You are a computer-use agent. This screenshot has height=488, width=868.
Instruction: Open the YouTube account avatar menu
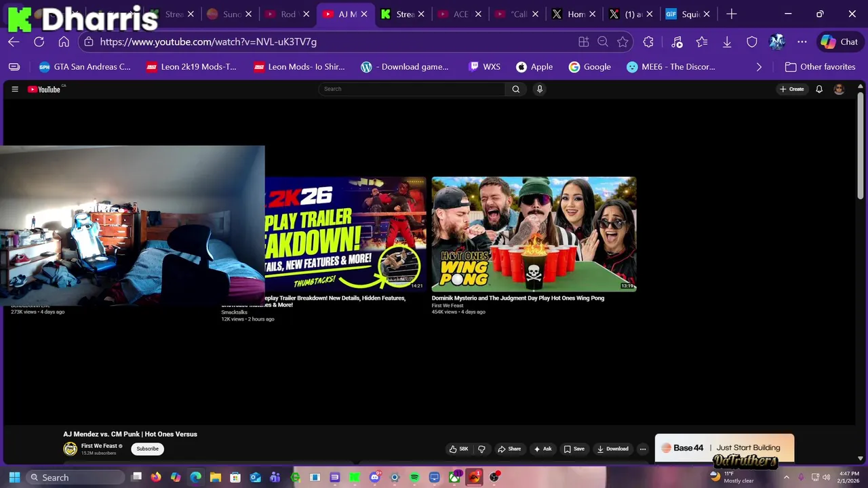(x=839, y=89)
